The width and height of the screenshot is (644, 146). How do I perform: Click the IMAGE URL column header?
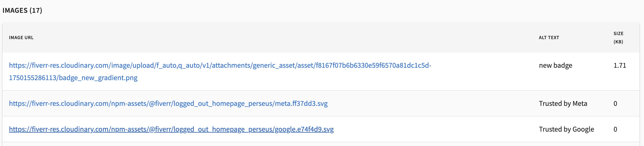point(21,38)
